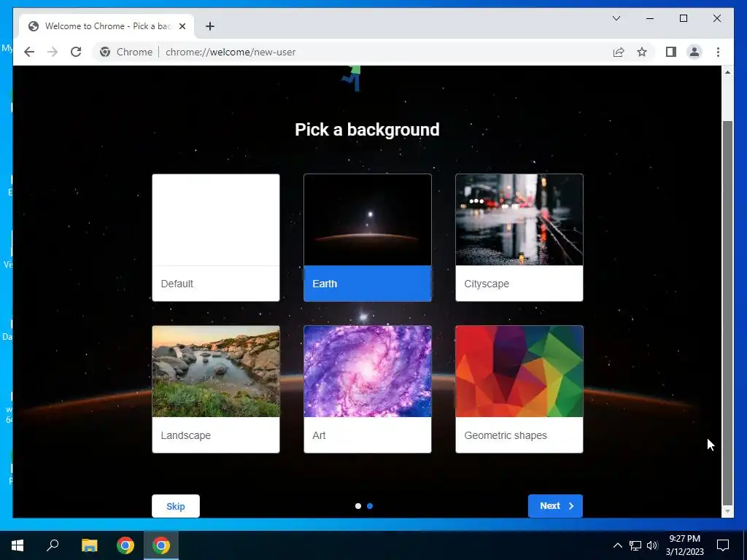This screenshot has height=560, width=747.
Task: Share this page via share icon
Action: [x=619, y=52]
